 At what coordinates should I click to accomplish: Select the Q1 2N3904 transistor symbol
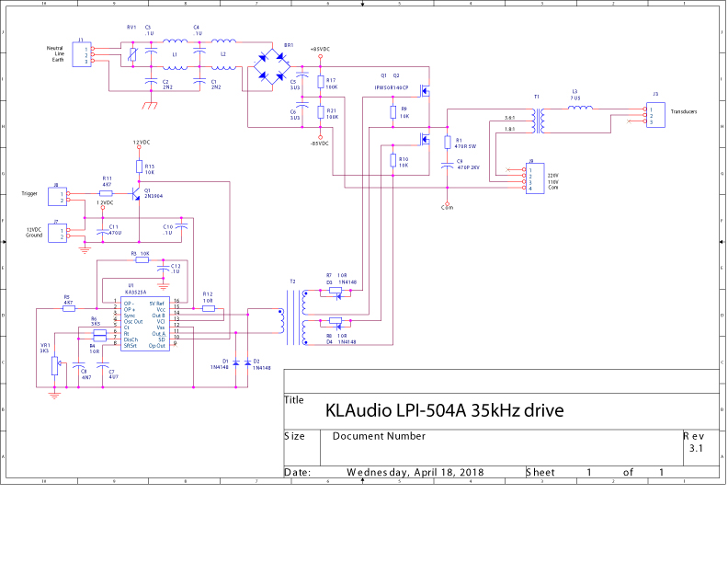click(x=135, y=194)
